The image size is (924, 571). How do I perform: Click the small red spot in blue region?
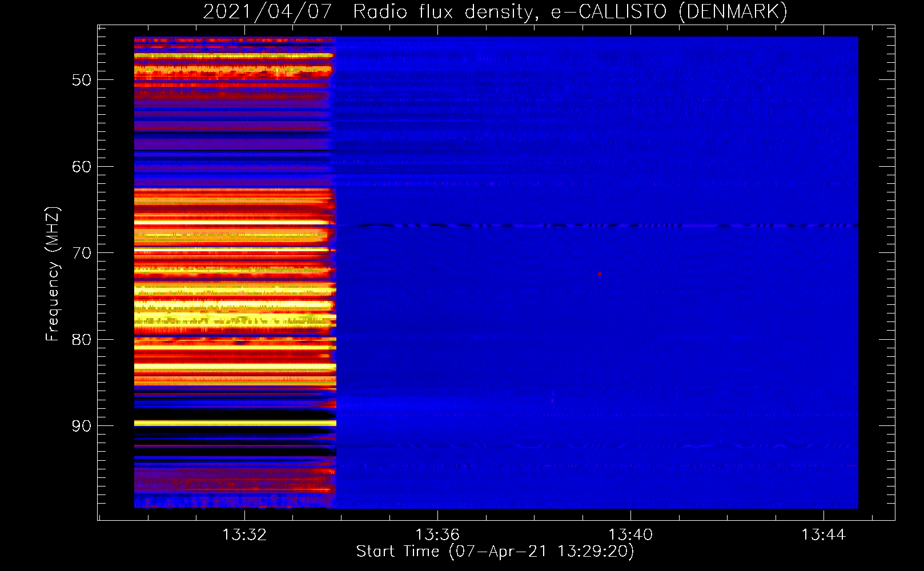[599, 274]
